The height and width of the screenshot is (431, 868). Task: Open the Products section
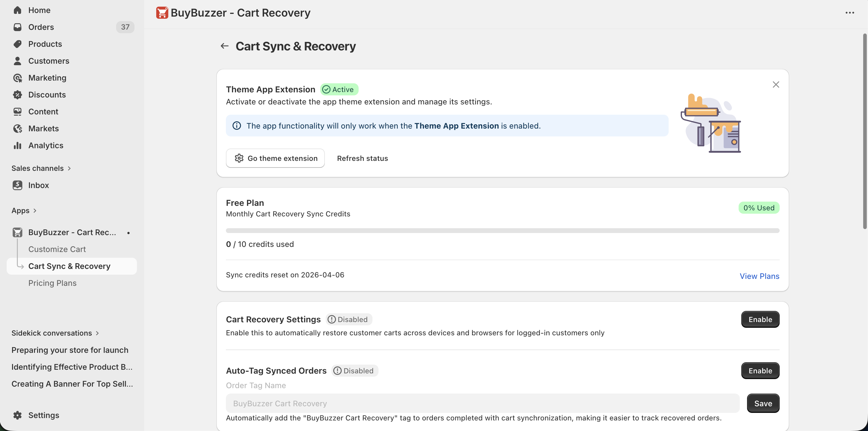coord(45,44)
